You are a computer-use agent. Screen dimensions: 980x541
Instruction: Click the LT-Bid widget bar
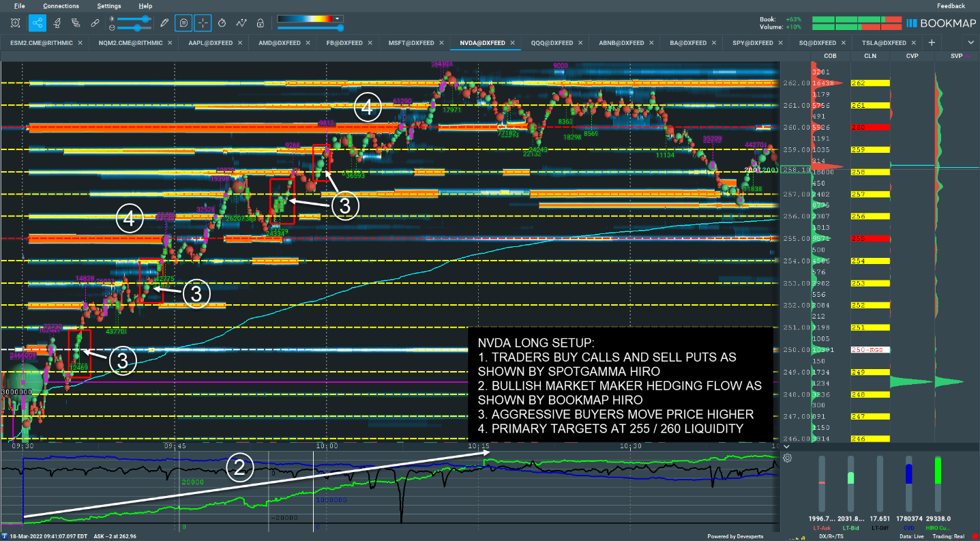tap(850, 483)
